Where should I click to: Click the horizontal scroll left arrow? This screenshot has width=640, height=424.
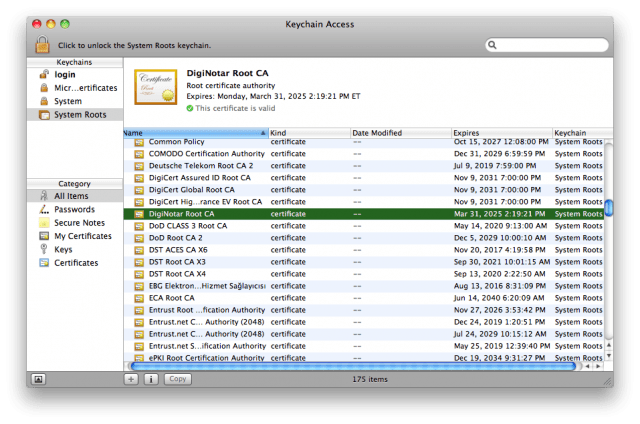(x=587, y=366)
